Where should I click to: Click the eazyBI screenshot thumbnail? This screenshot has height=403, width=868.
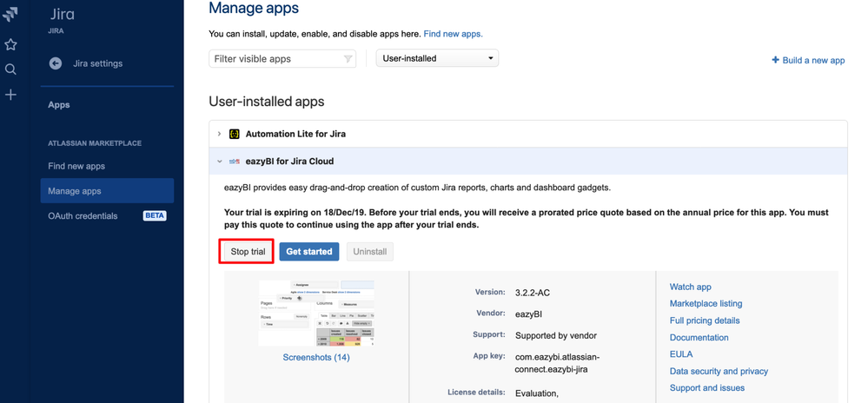316,313
